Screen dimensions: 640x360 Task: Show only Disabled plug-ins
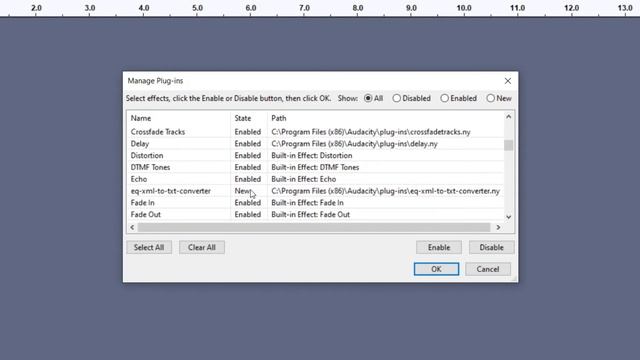coord(411,98)
